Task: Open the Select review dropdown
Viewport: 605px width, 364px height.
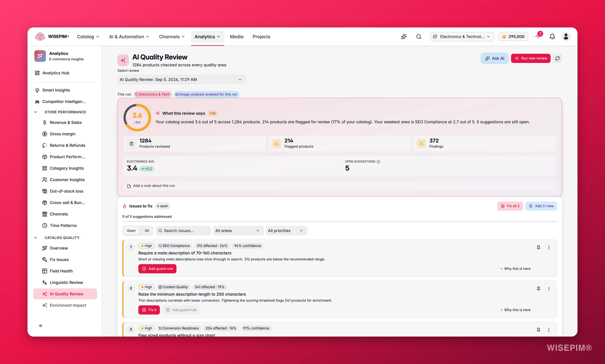Action: (181, 80)
